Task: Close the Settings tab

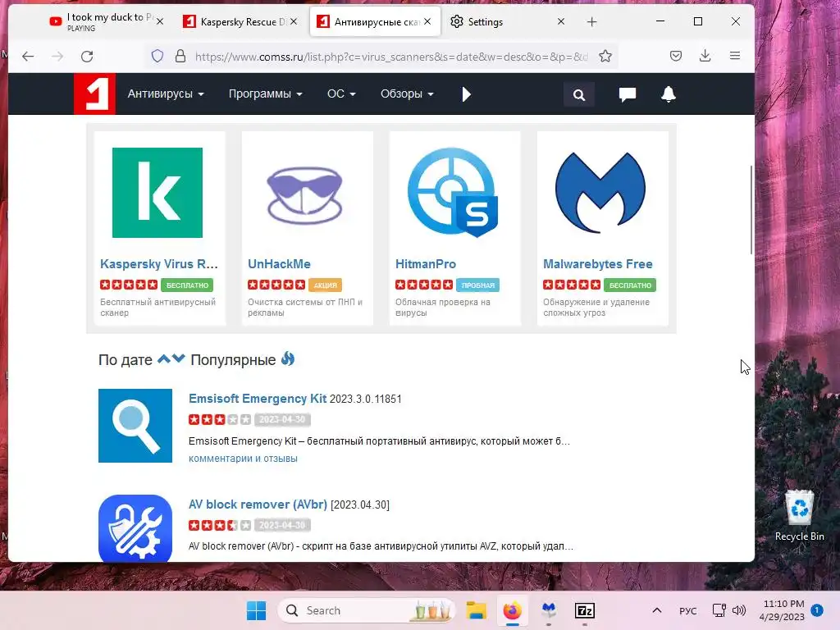Action: pyautogui.click(x=561, y=21)
